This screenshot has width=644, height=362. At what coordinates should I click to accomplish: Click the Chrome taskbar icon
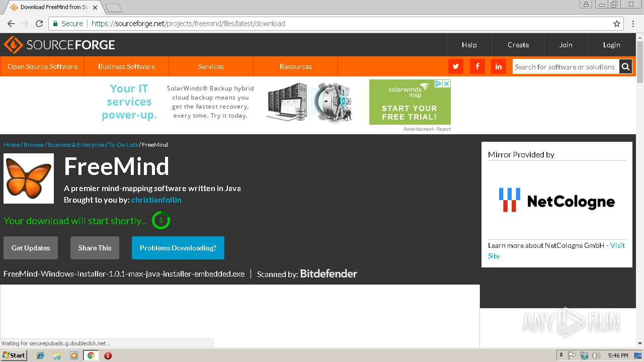[91, 355]
